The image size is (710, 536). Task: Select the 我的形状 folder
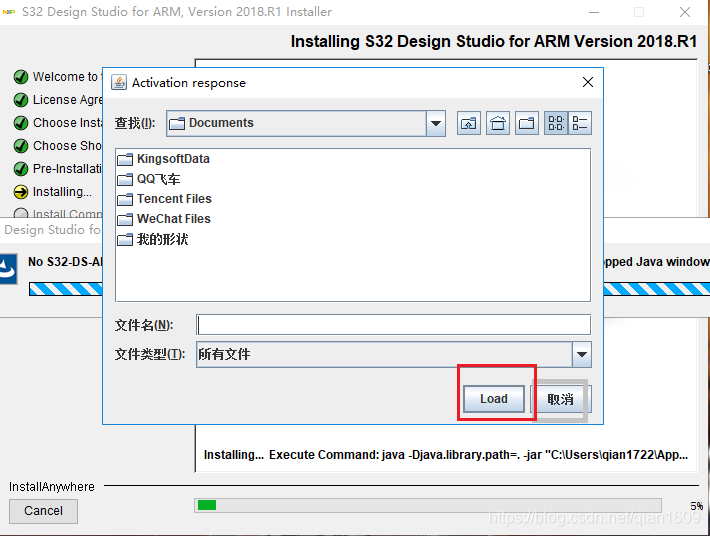click(161, 239)
